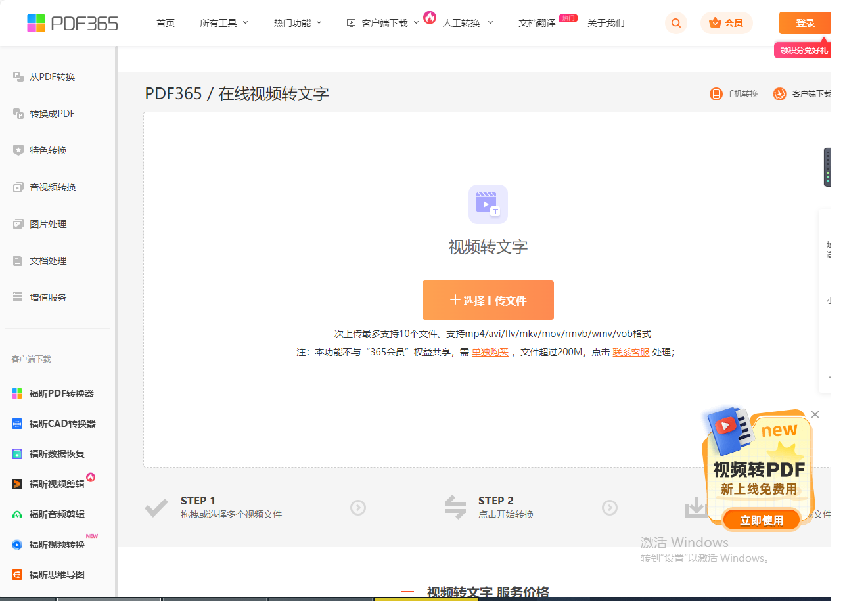Viewport: 868px width, 601px height.
Task: Click the 文档处理 sidebar icon
Action: click(x=18, y=261)
